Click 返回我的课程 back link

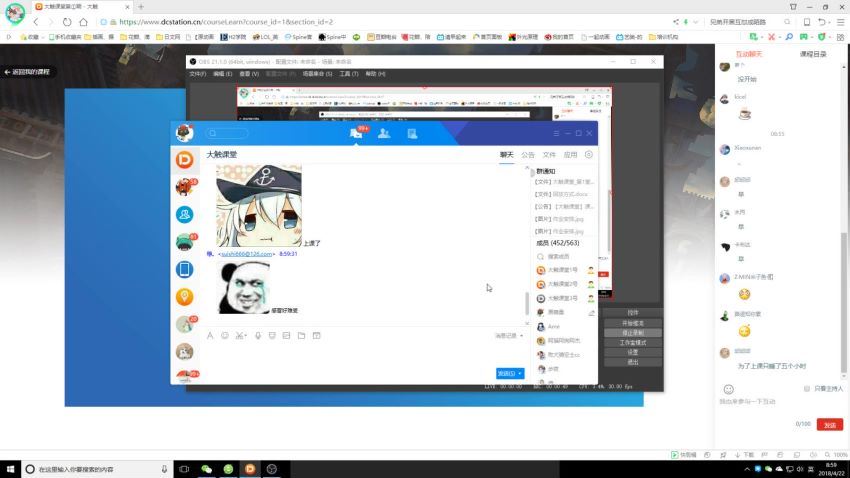coord(27,72)
